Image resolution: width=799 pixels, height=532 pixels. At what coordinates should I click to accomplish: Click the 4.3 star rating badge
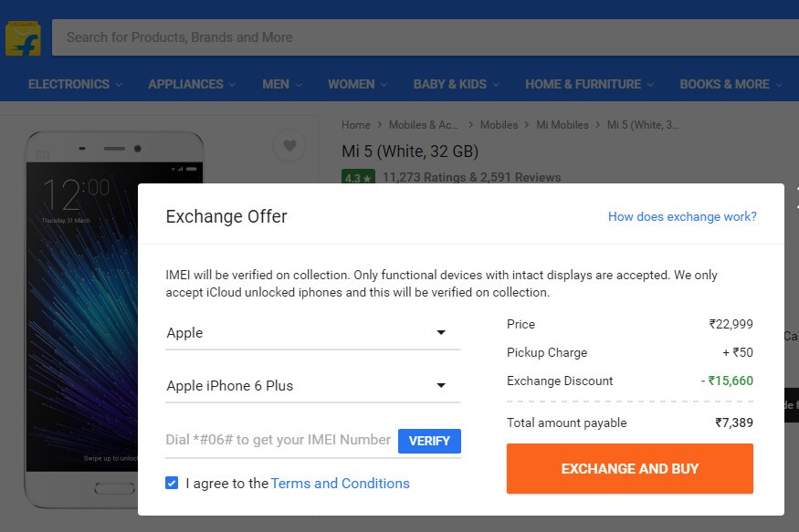pyautogui.click(x=358, y=176)
